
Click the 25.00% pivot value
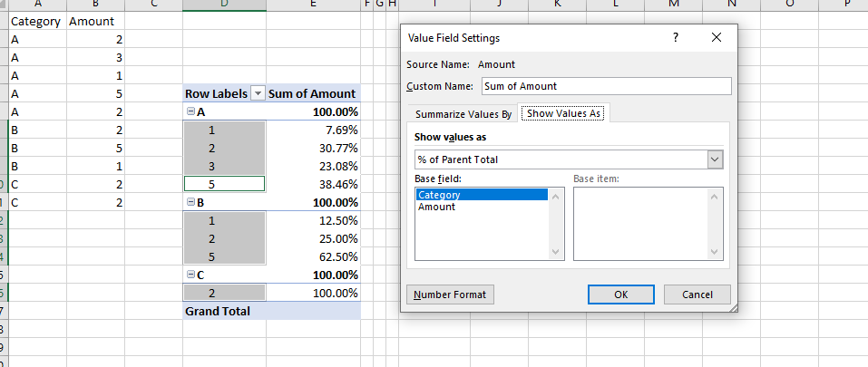tap(313, 238)
